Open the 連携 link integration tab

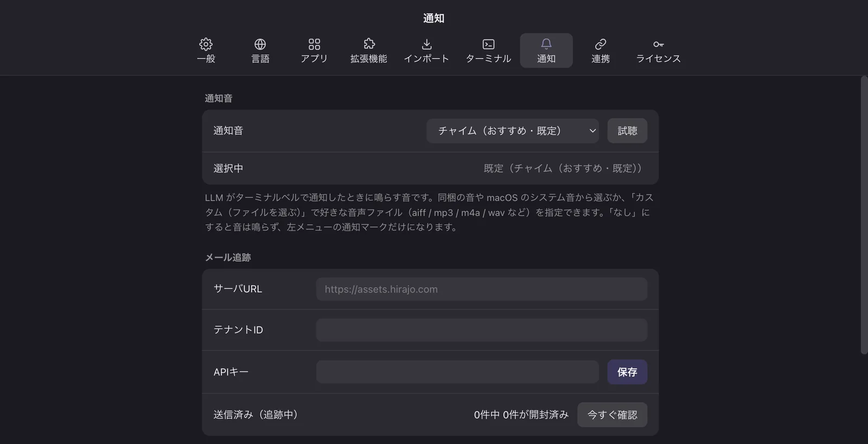click(x=601, y=50)
